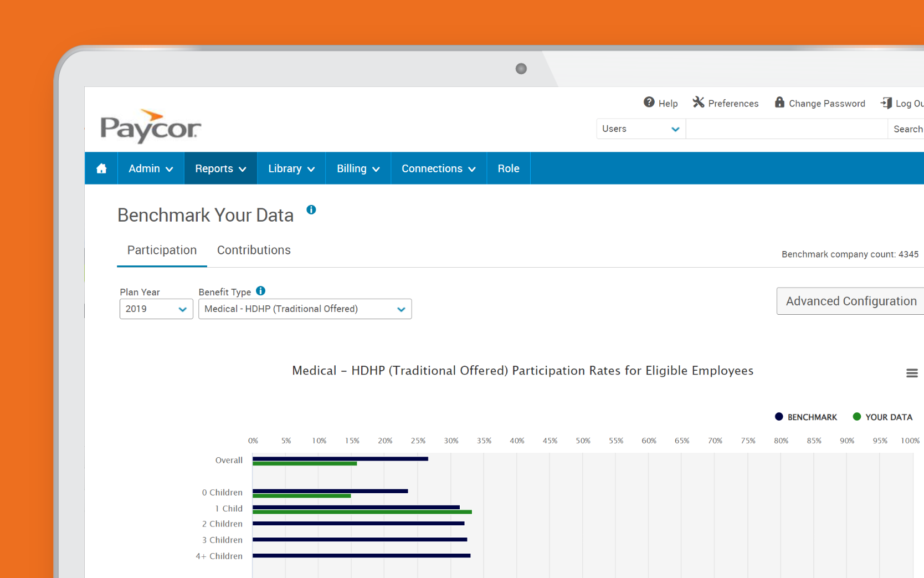Switch to the Contributions tab
924x578 pixels.
pyautogui.click(x=254, y=250)
